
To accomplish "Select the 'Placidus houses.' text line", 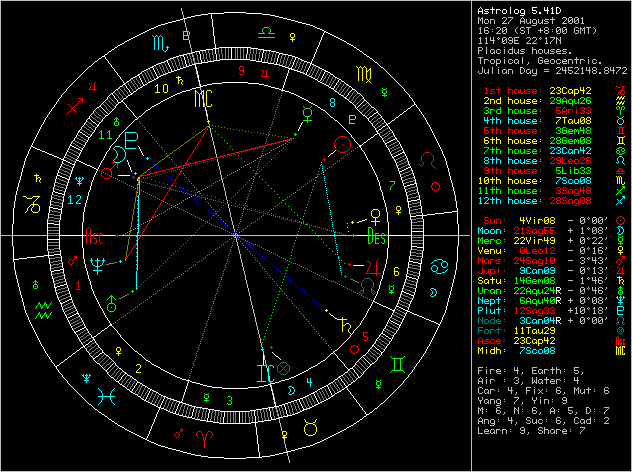I will (x=517, y=50).
